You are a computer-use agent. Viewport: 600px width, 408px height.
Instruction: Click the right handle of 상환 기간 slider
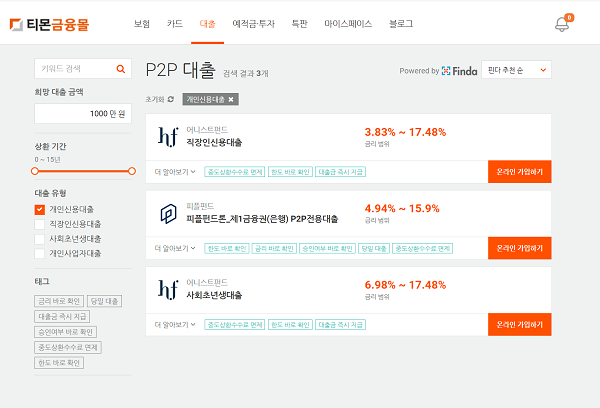[x=131, y=171]
